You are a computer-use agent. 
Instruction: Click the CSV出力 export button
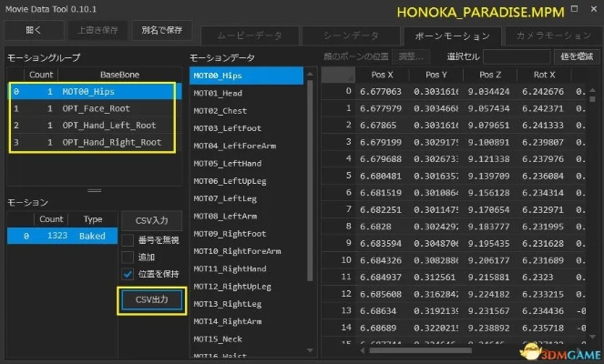point(152,299)
